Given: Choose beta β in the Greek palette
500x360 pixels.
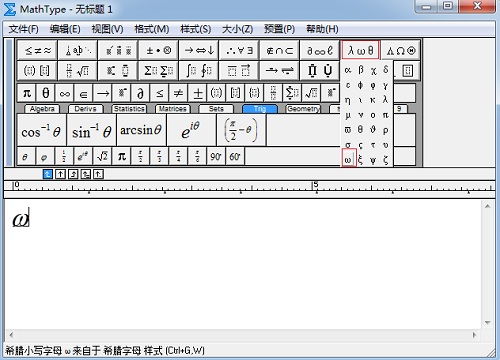Looking at the screenshot, I should [x=360, y=70].
